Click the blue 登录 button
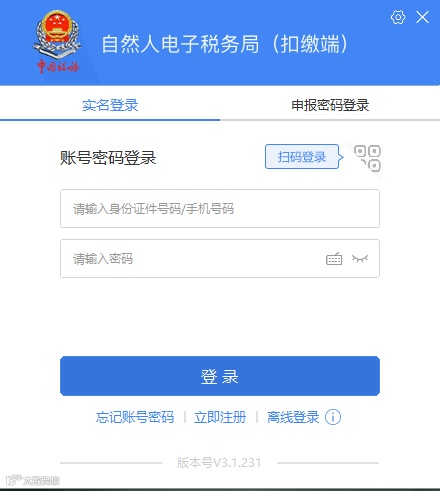This screenshot has height=491, width=440. tap(220, 376)
